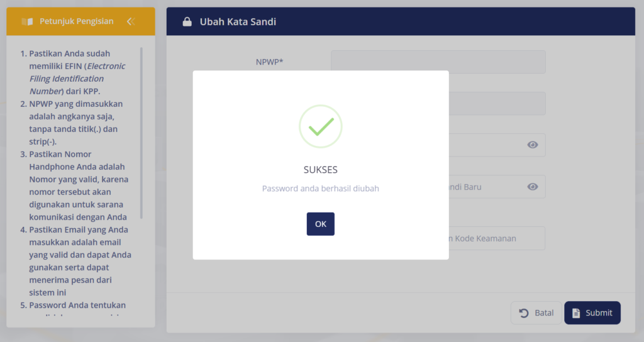Collapse the Petunjuk Pengisian panel with the chevron
This screenshot has width=644, height=342.
coord(131,21)
